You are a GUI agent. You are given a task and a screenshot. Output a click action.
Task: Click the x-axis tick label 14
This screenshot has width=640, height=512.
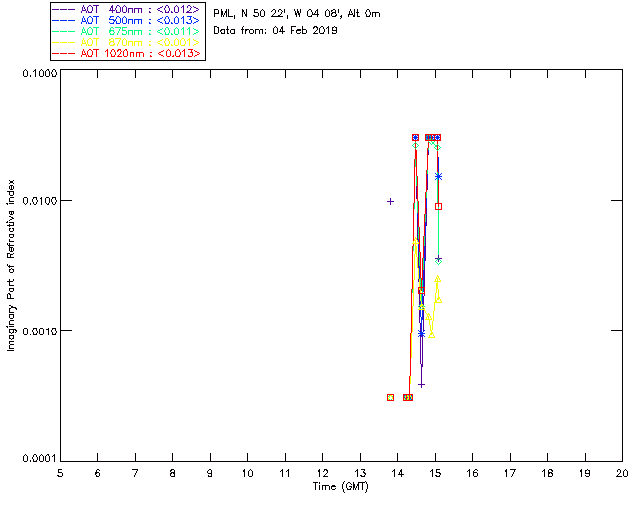(x=398, y=474)
